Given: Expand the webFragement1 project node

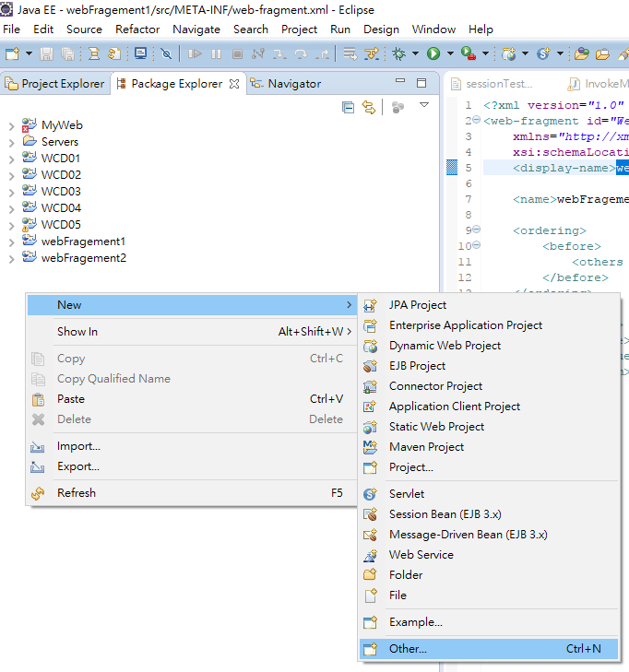Looking at the screenshot, I should click(x=12, y=242).
